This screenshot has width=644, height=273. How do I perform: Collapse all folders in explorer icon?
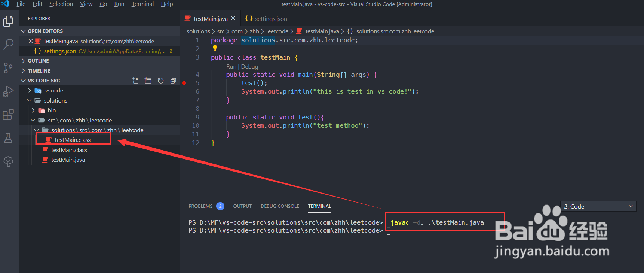[x=173, y=81]
